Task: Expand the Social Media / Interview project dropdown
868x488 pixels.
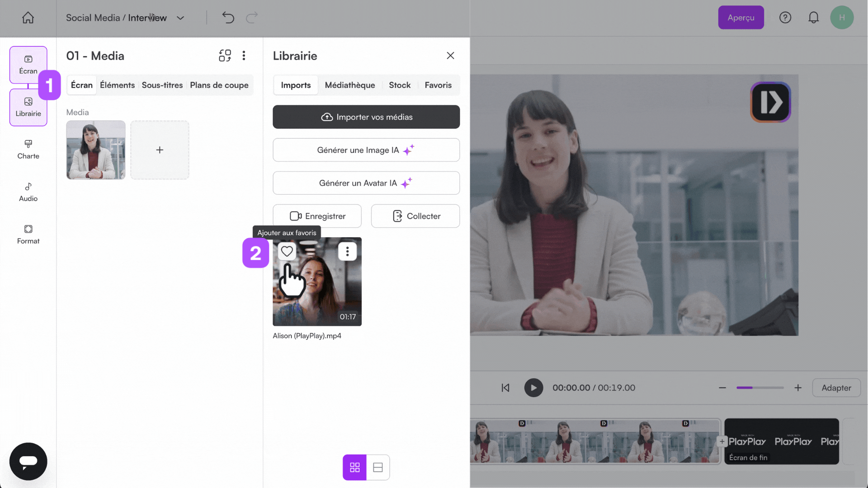Action: coord(180,18)
